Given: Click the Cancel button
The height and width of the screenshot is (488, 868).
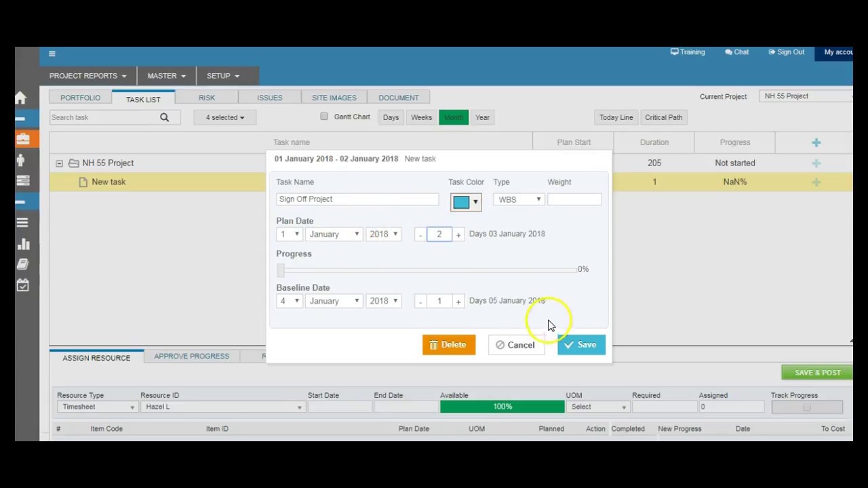Looking at the screenshot, I should tap(515, 345).
